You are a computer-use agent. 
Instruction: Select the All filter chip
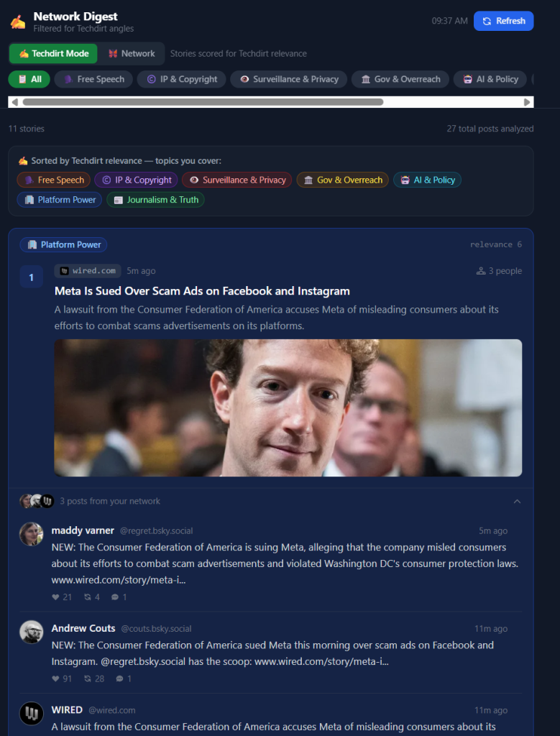(x=29, y=79)
